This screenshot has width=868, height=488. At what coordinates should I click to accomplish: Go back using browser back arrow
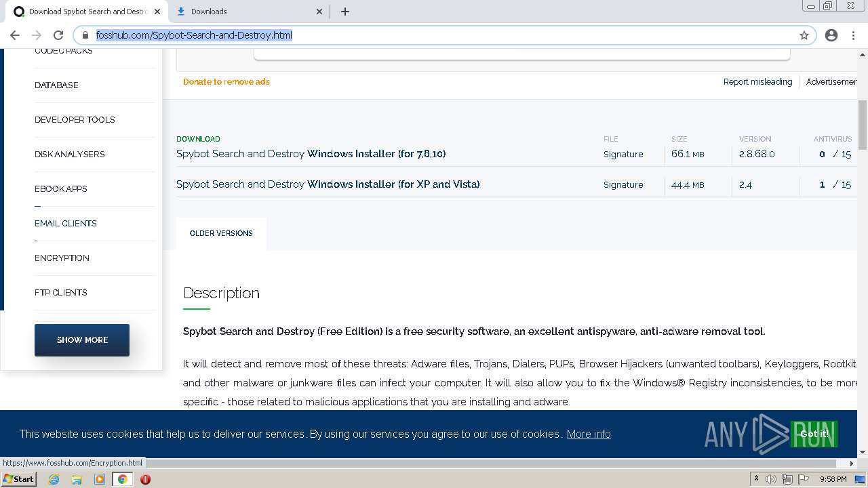(15, 35)
